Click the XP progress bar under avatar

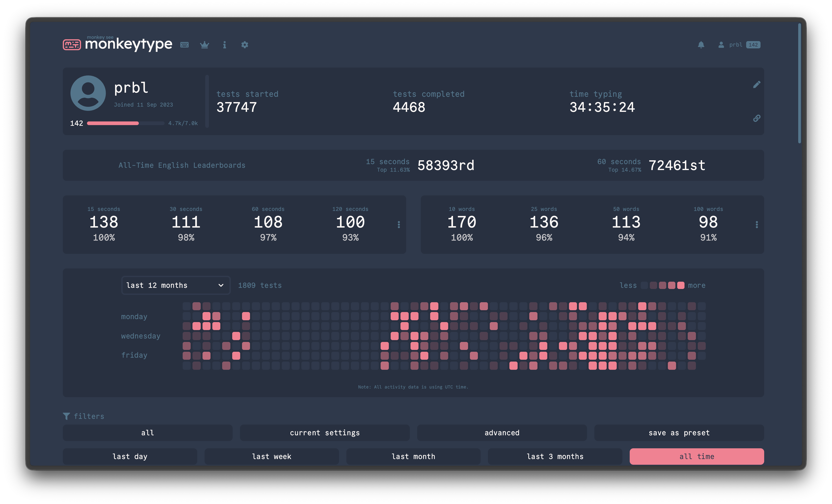click(x=126, y=123)
